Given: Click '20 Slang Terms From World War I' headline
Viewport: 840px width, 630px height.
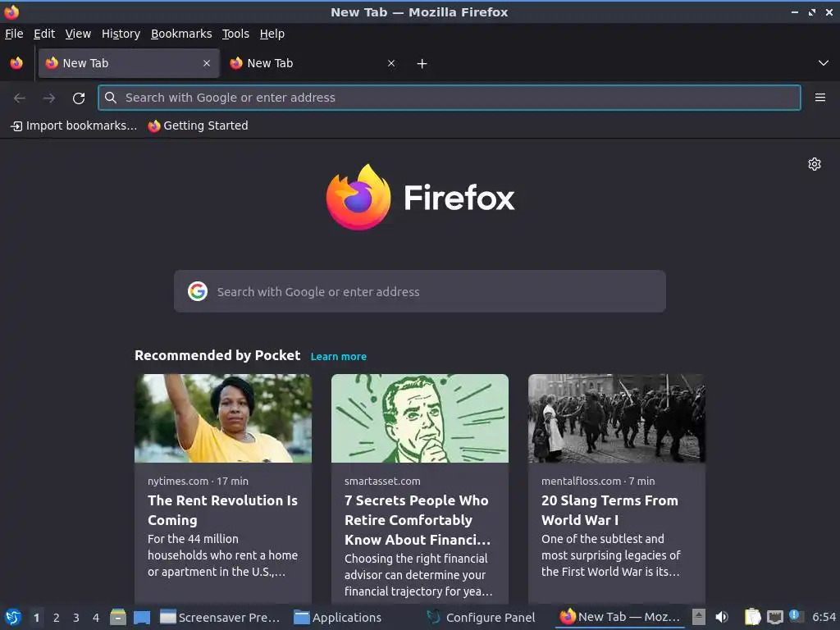Looking at the screenshot, I should pos(609,510).
